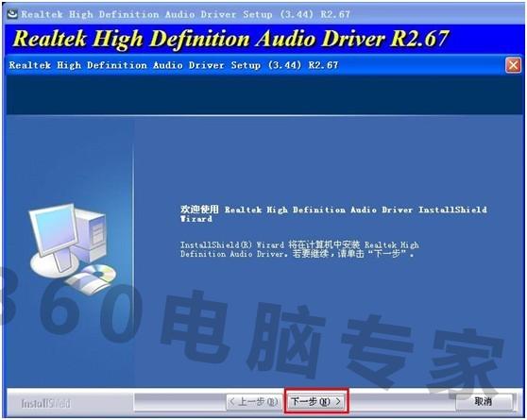Click the 欢迎使用 welcome heading

pos(199,210)
